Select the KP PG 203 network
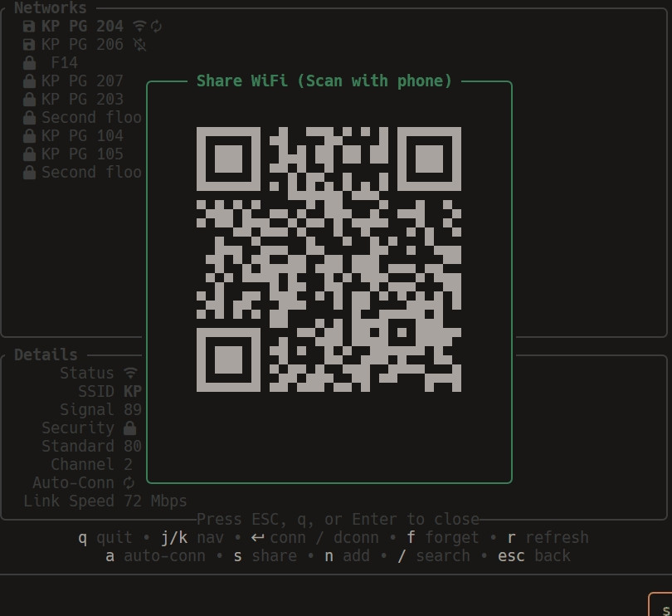This screenshot has width=672, height=616. click(x=73, y=100)
